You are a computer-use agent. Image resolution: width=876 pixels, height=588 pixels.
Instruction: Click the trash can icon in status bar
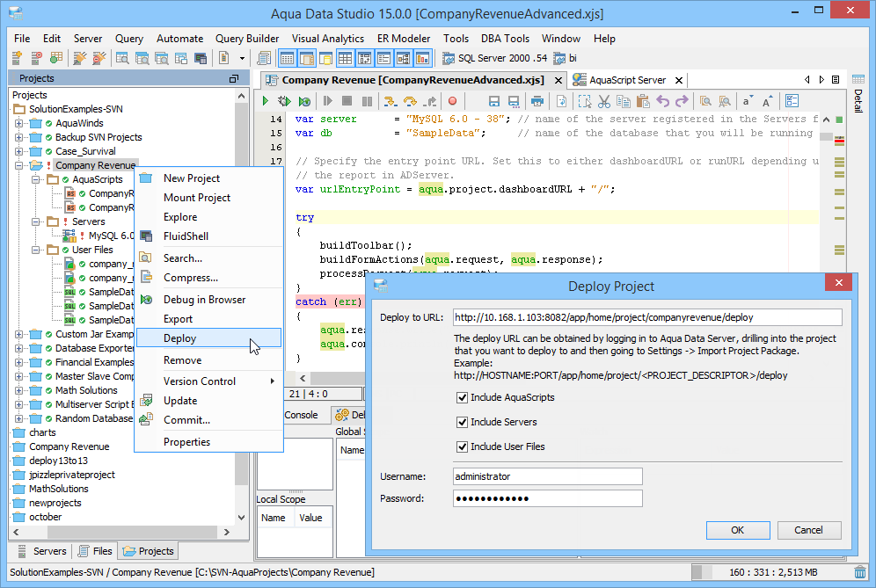[860, 572]
